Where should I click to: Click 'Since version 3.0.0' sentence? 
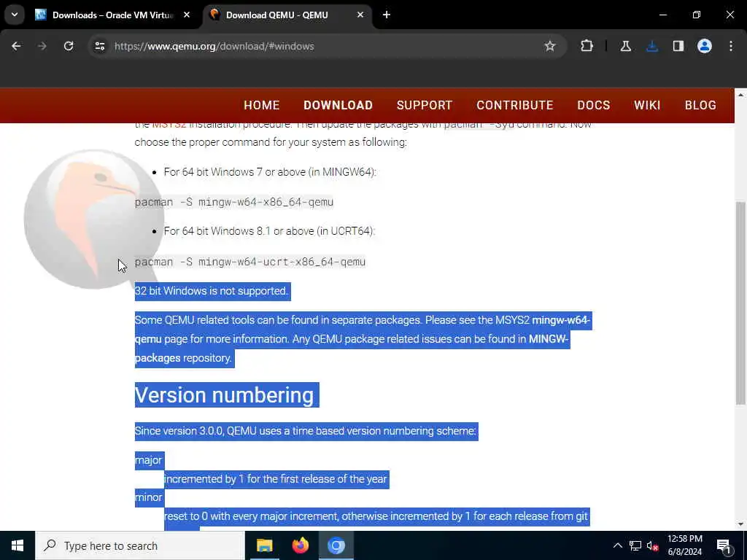coord(306,431)
